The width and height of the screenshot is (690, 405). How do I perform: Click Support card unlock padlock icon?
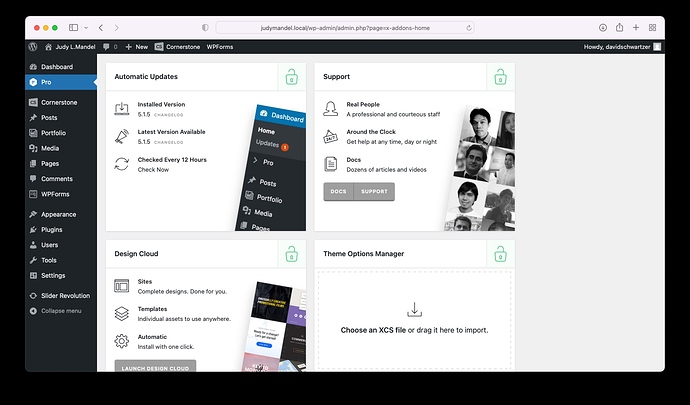500,77
